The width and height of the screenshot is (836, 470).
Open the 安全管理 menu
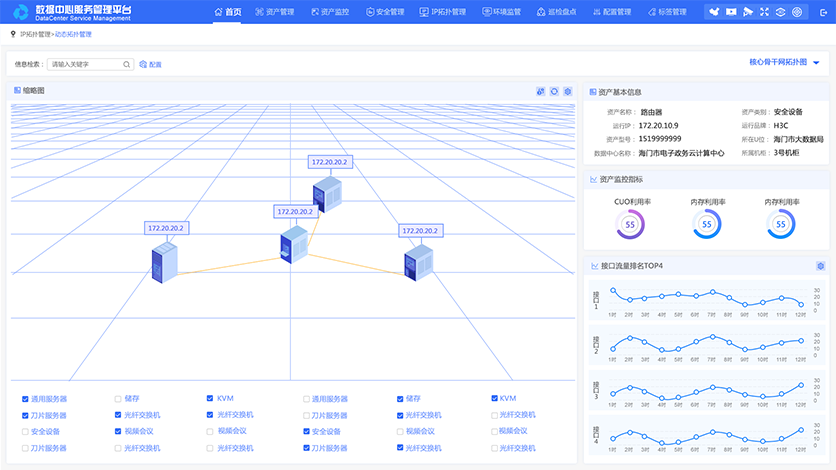(x=385, y=12)
